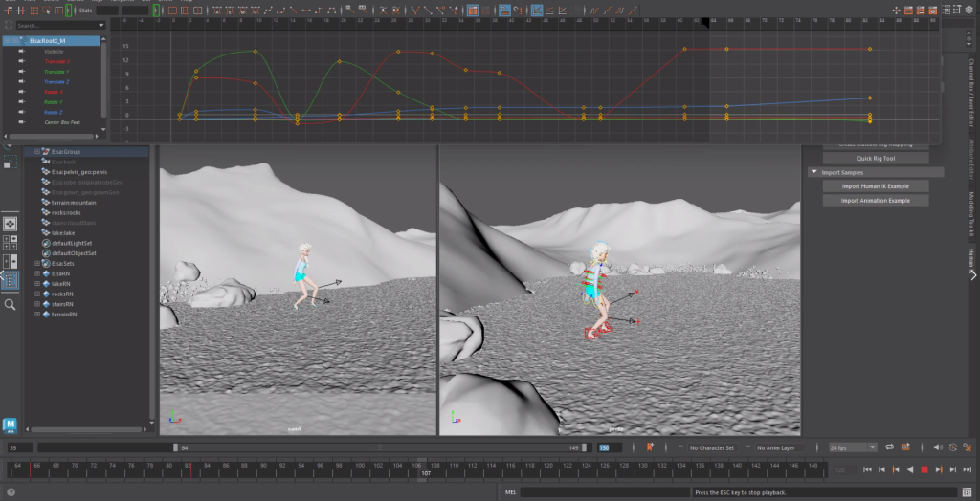Viewport: 980px width, 501px height.
Task: Open the Modeling Toolkit side tab
Action: (972, 213)
